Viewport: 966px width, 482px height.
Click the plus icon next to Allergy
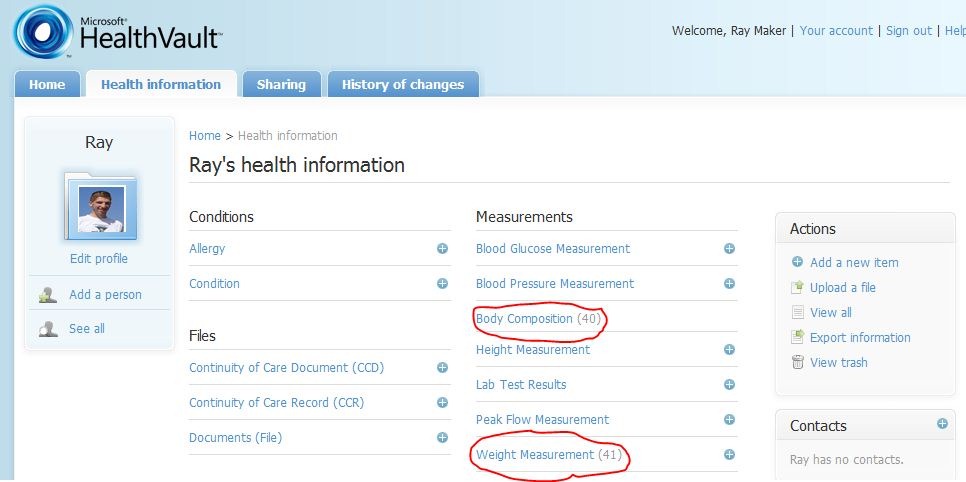click(442, 248)
